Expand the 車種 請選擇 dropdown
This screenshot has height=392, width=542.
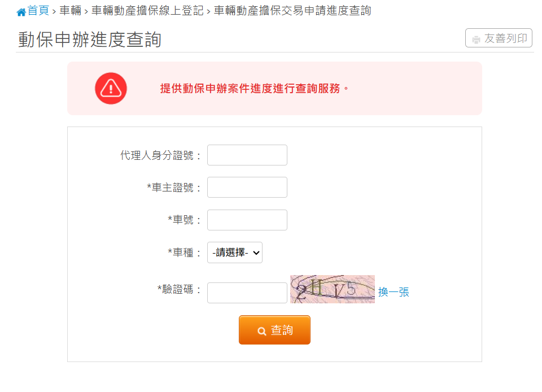(235, 252)
